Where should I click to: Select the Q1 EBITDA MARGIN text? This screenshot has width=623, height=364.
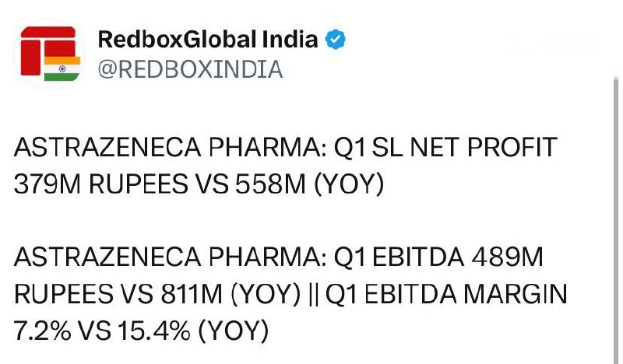tap(446, 294)
